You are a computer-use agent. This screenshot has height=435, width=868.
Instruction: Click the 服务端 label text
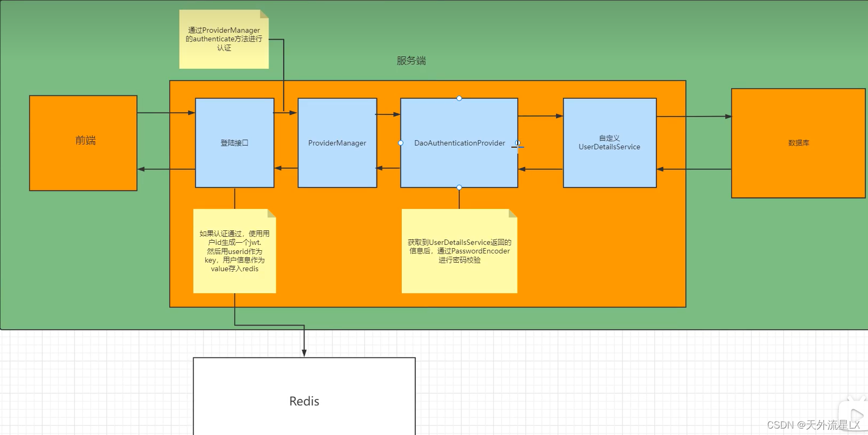pos(411,61)
